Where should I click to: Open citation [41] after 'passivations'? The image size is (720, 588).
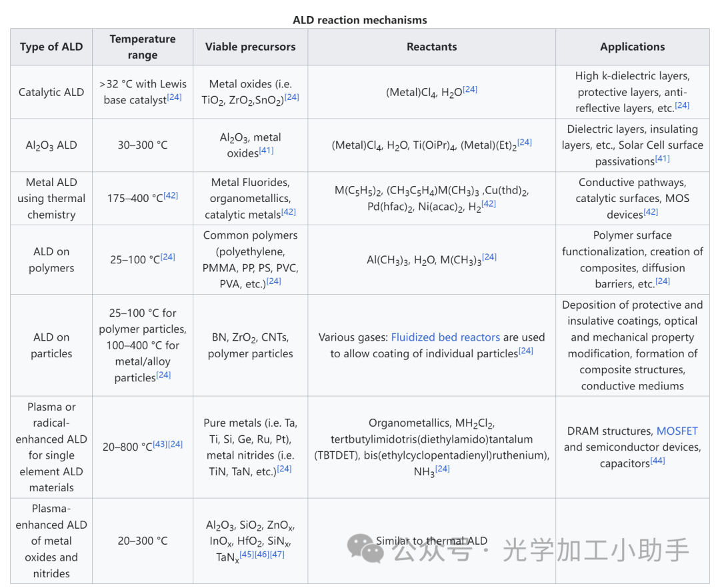pyautogui.click(x=662, y=159)
